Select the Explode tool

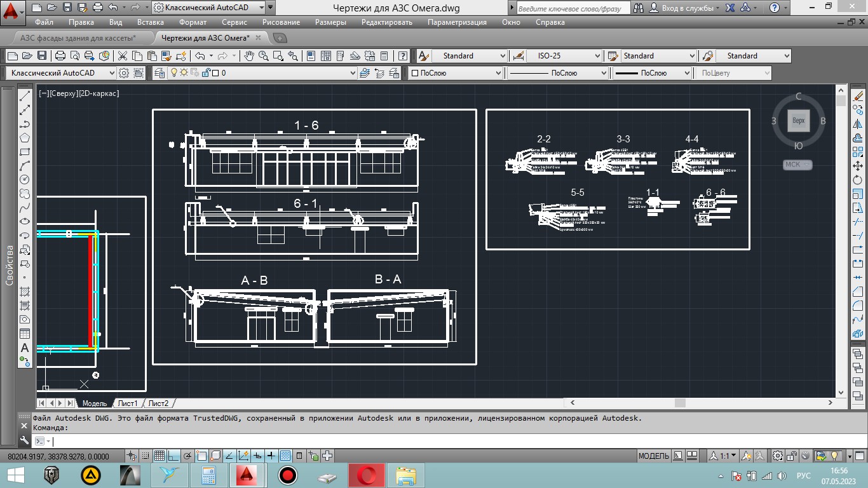tap(858, 334)
